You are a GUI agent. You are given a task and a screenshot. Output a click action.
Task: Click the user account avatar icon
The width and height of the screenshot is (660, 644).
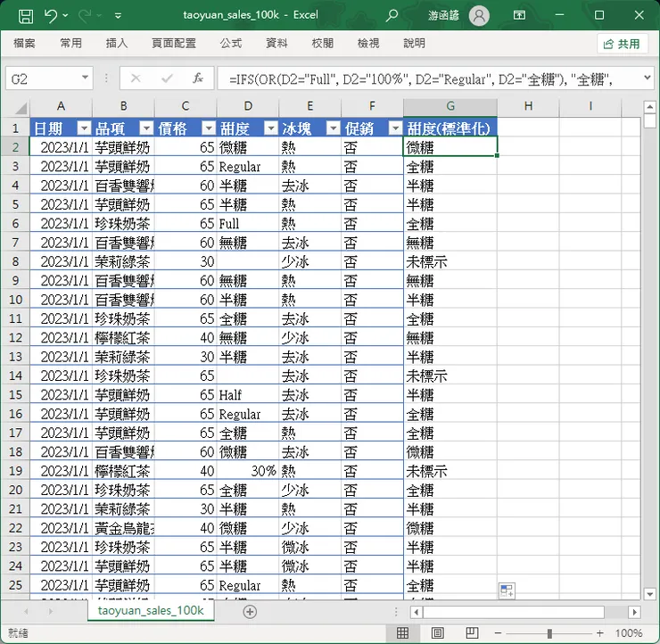(x=479, y=15)
